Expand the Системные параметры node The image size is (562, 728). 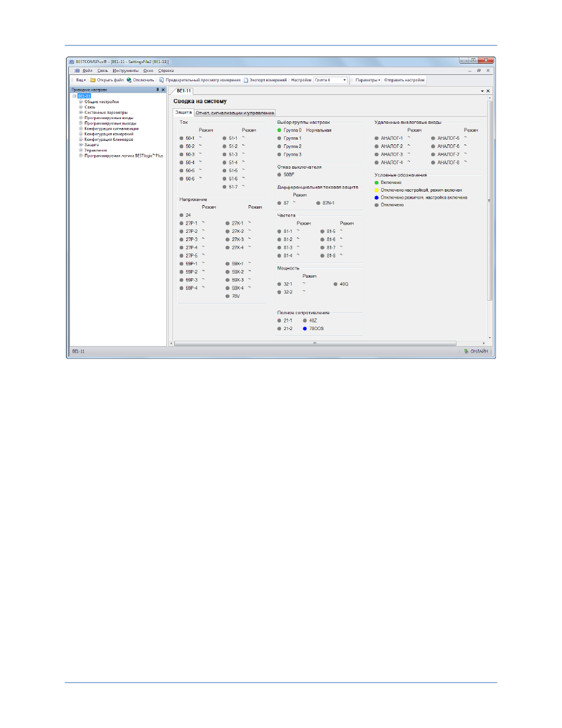[81, 112]
